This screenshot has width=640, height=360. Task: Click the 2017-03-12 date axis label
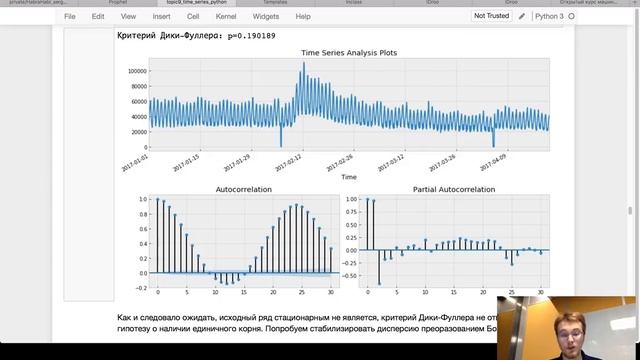coord(391,163)
